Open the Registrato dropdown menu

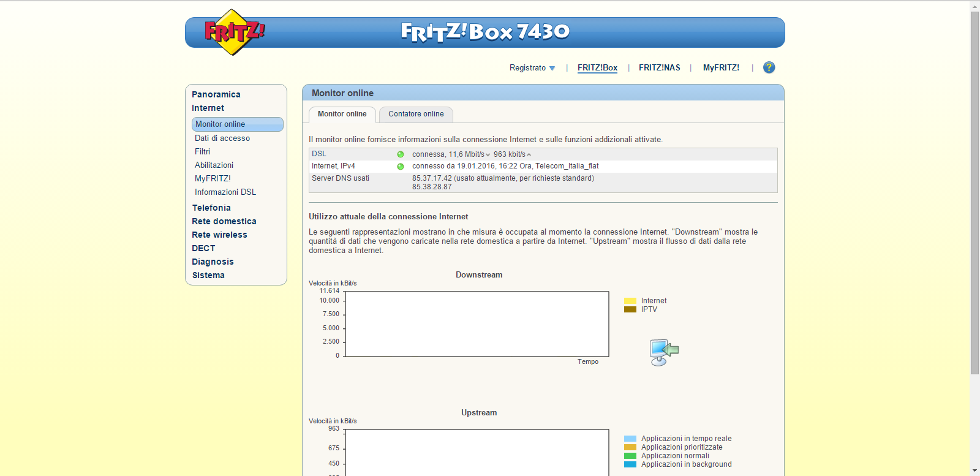tap(532, 68)
